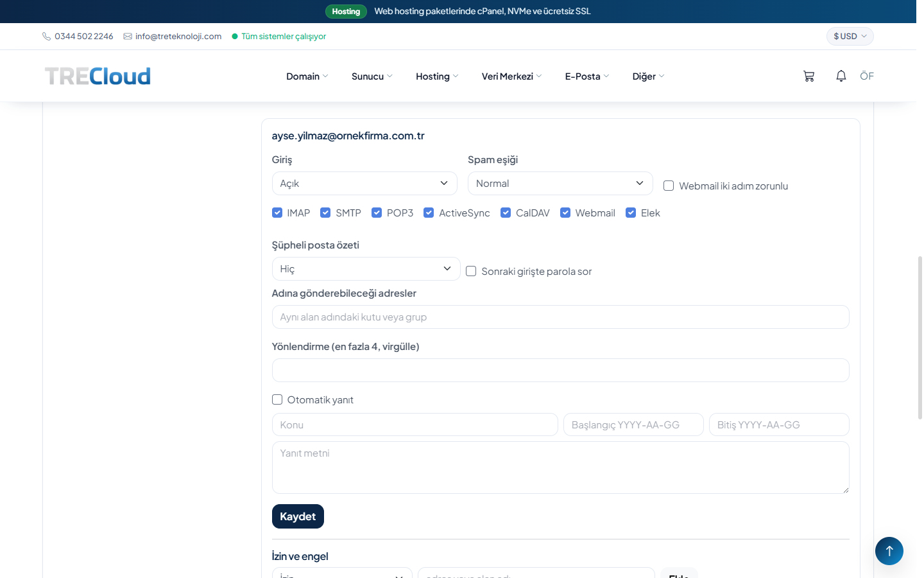
Task: Check Sonraki girişte parola sor
Action: (x=471, y=271)
